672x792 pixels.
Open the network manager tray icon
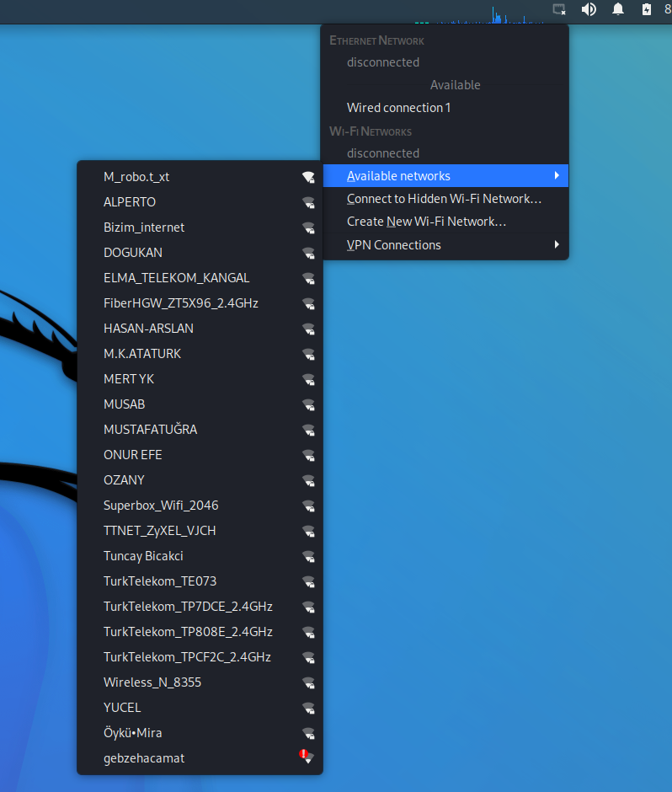point(559,9)
